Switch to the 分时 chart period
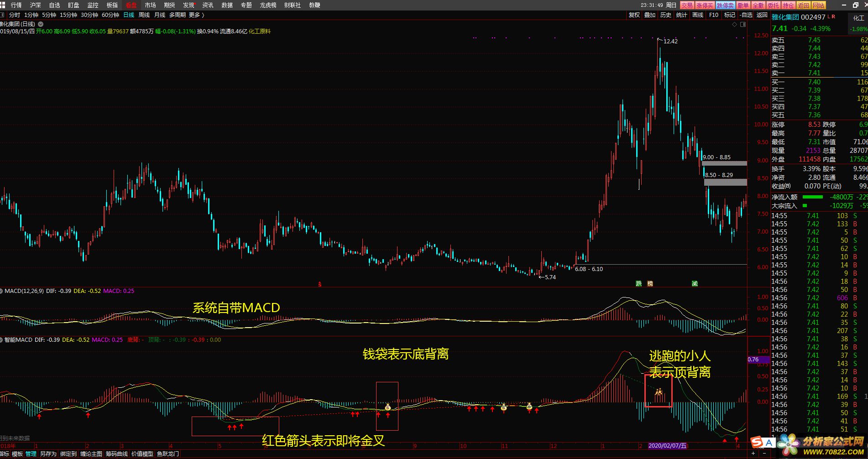The height and width of the screenshot is (459, 868). pyautogui.click(x=15, y=15)
